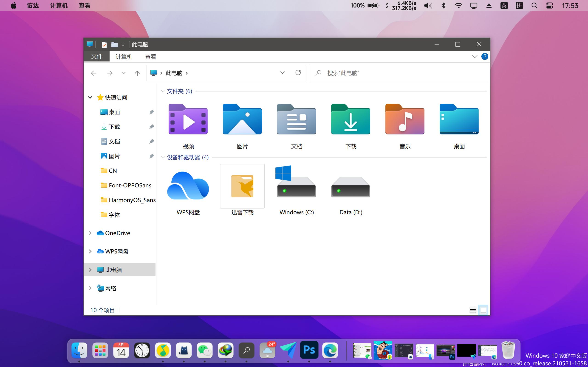Refresh the current folder view
The height and width of the screenshot is (367, 588).
(298, 73)
